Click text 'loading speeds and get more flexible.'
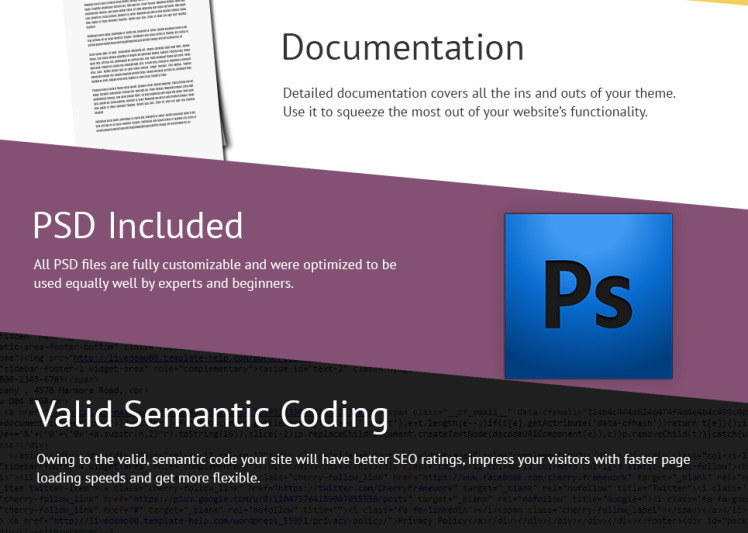 coord(148,478)
